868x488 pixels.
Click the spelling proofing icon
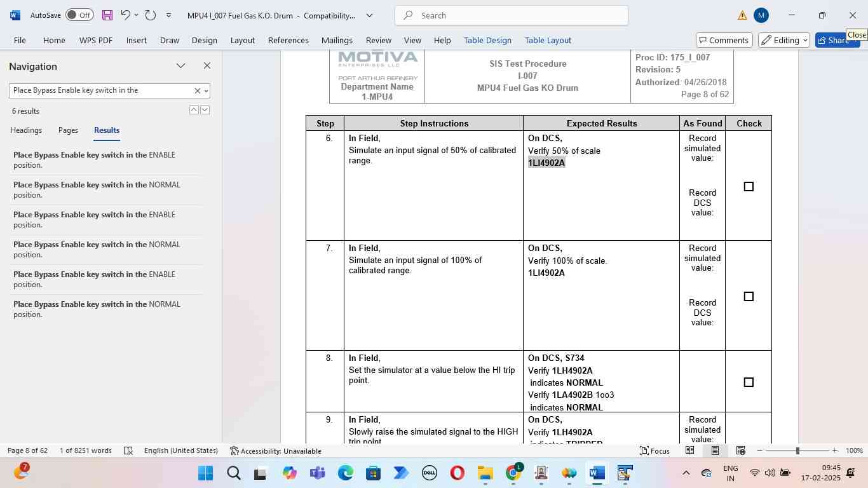coord(128,451)
